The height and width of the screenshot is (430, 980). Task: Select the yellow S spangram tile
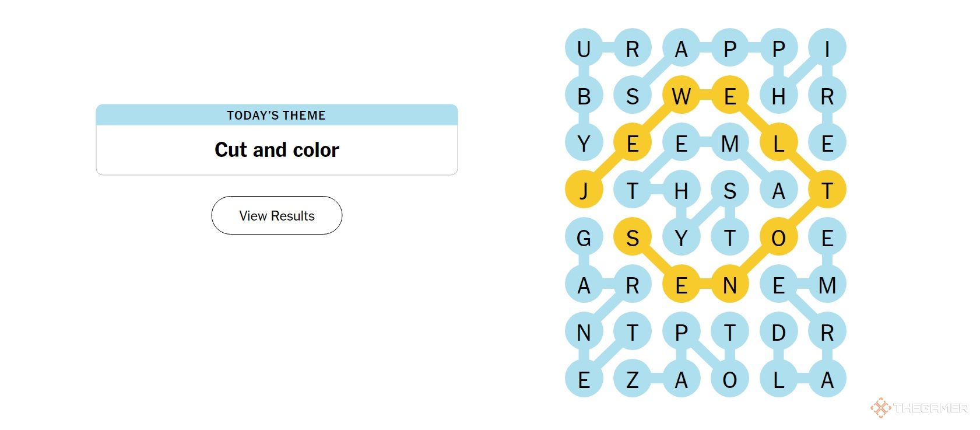(x=633, y=237)
